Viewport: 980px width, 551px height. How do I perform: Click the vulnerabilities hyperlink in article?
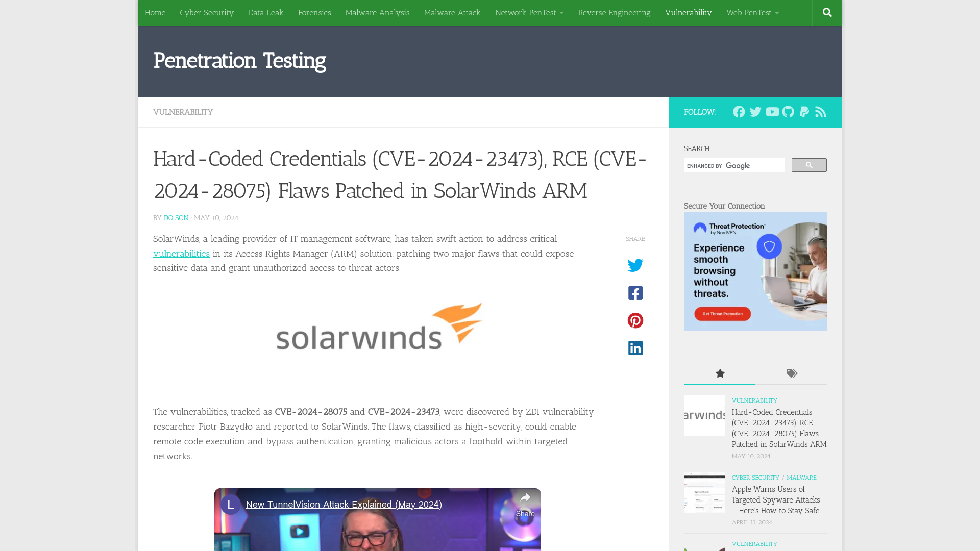point(181,253)
